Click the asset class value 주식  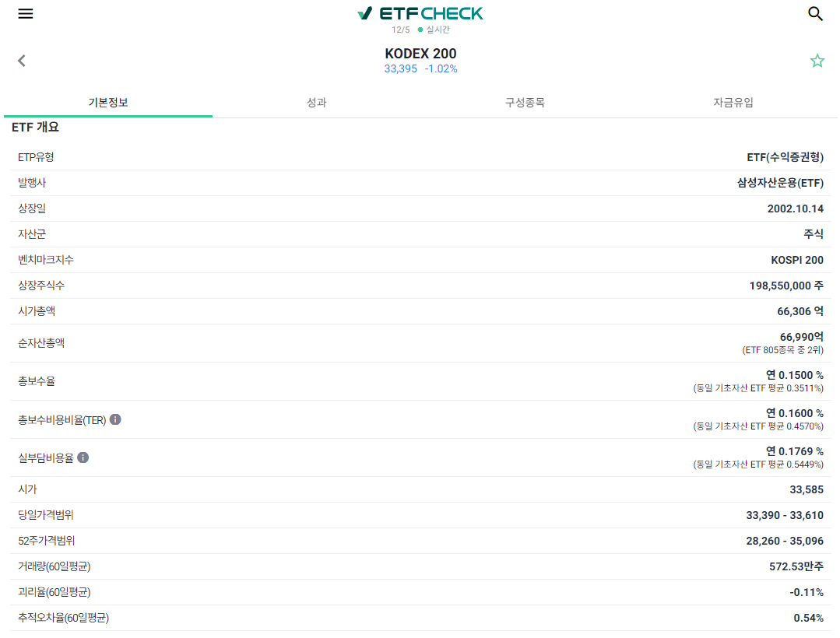(x=814, y=234)
